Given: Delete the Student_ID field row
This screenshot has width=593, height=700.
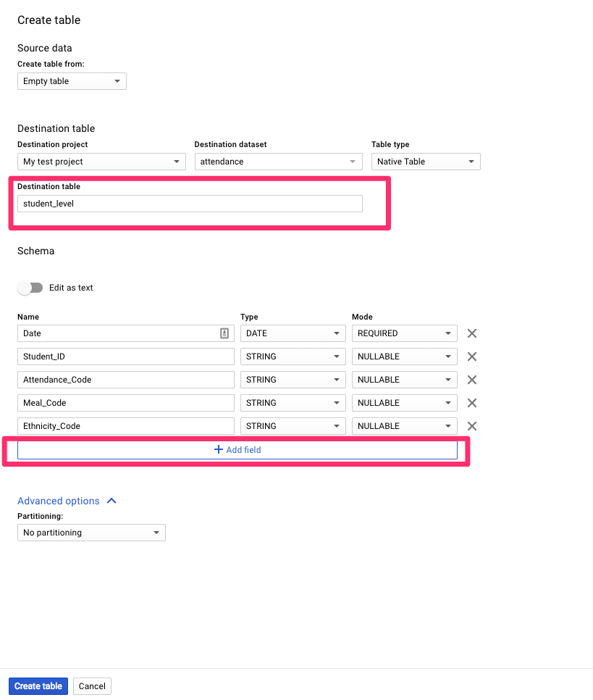Looking at the screenshot, I should [471, 357].
